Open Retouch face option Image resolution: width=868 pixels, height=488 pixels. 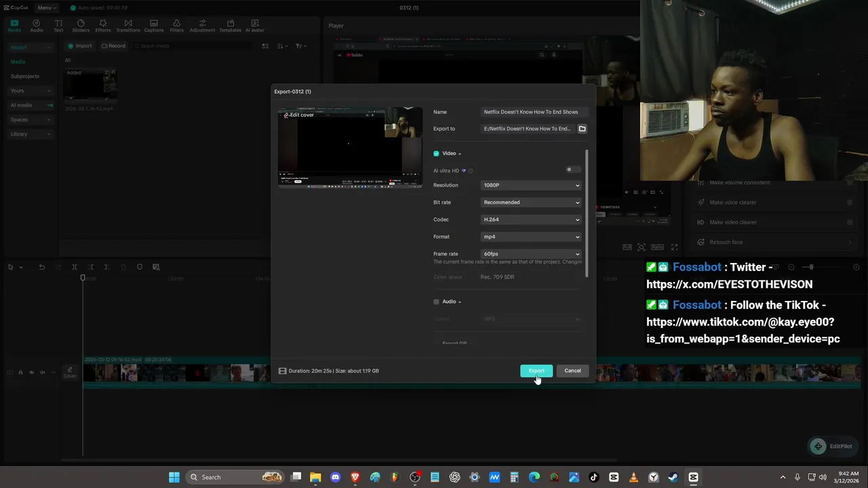[775, 242]
